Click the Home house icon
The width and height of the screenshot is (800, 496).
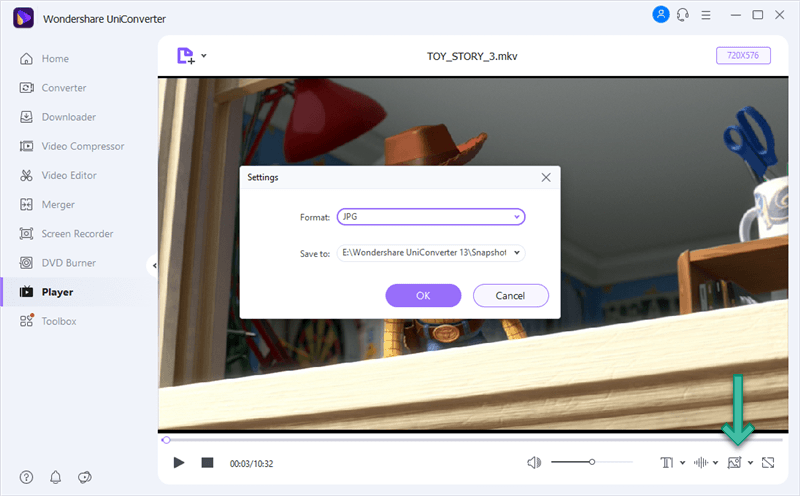[26, 59]
